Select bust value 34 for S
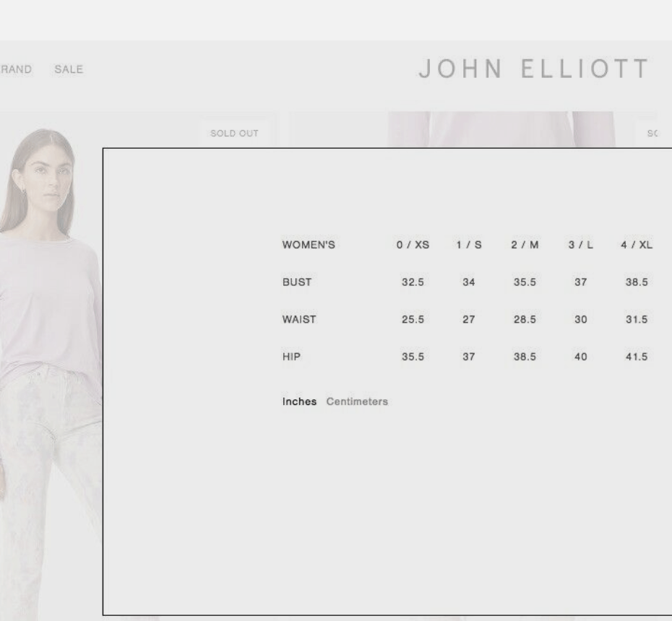This screenshot has width=672, height=621. coord(469,282)
